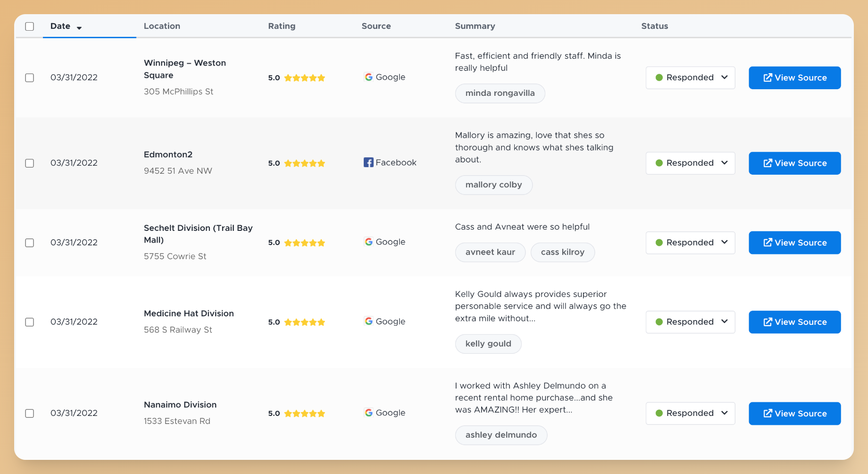Click the Location column header

[x=162, y=26]
